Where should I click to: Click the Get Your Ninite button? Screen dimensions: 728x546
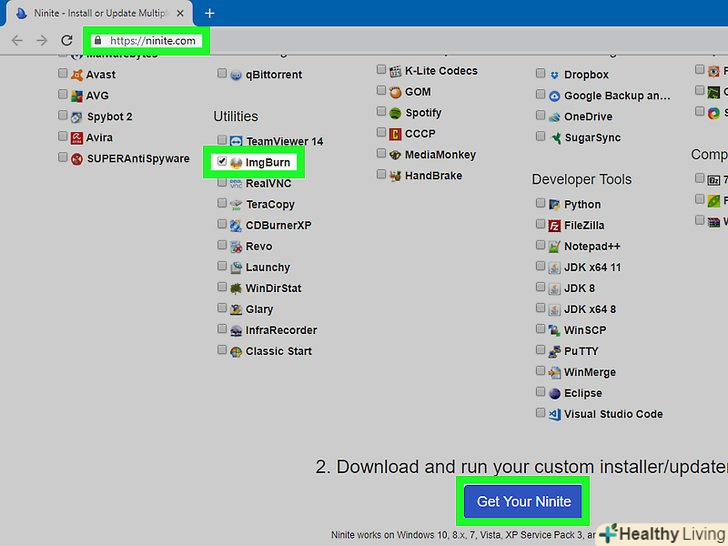point(523,501)
